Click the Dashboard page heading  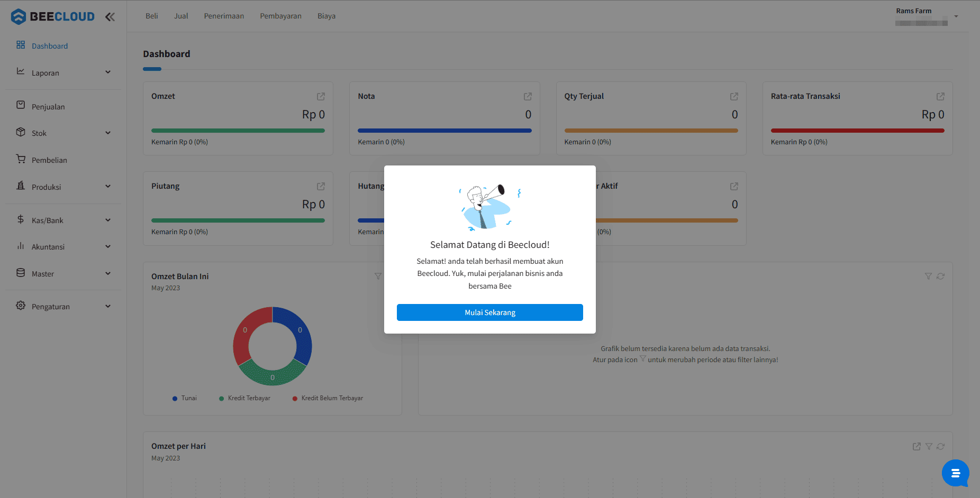click(x=167, y=54)
